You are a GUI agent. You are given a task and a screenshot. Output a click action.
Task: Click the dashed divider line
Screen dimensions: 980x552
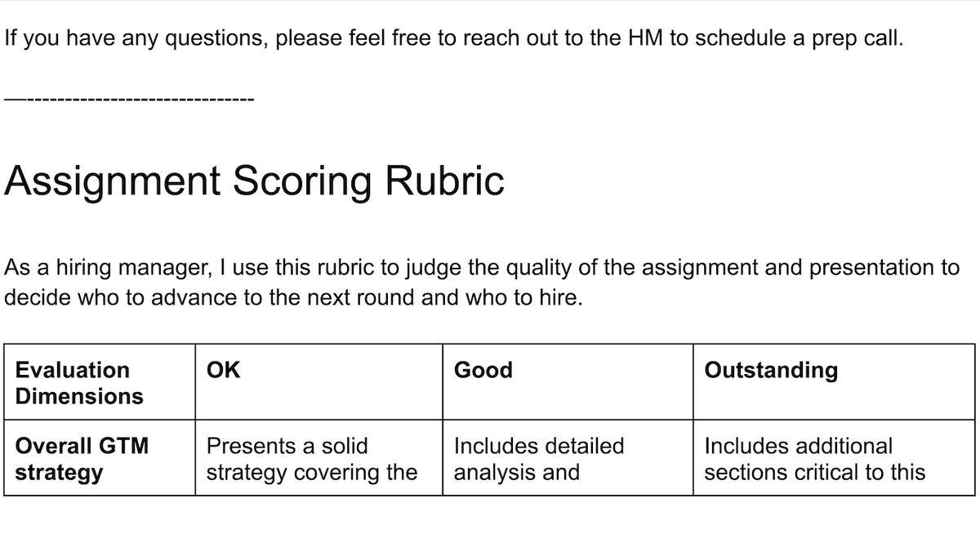129,100
